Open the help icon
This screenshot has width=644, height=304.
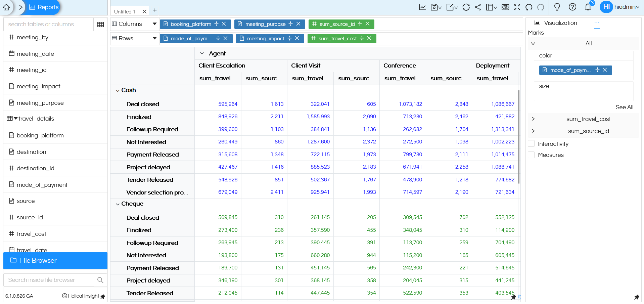coord(572,7)
